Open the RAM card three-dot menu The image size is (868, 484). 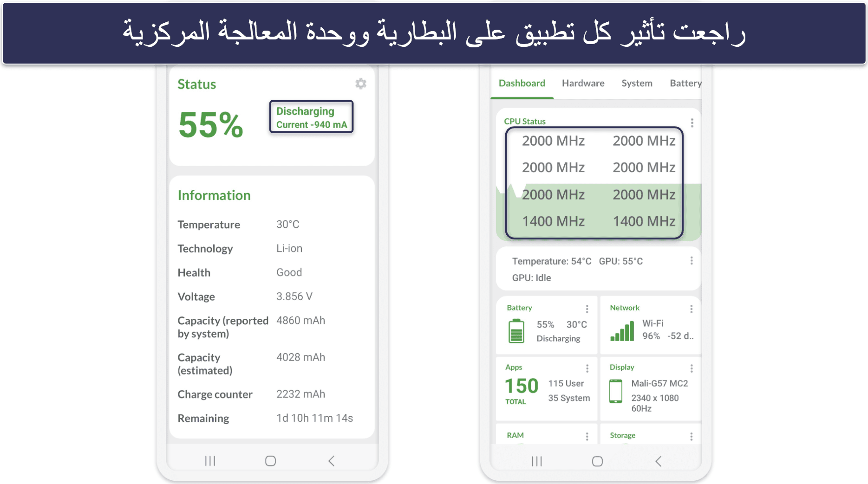[587, 437]
